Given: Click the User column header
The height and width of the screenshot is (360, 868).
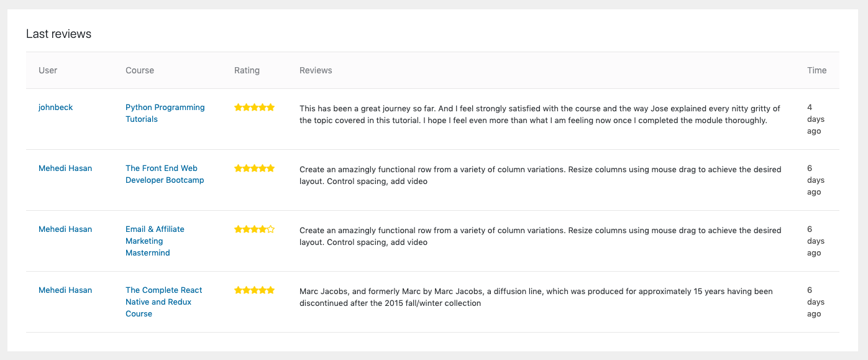Looking at the screenshot, I should (x=48, y=70).
